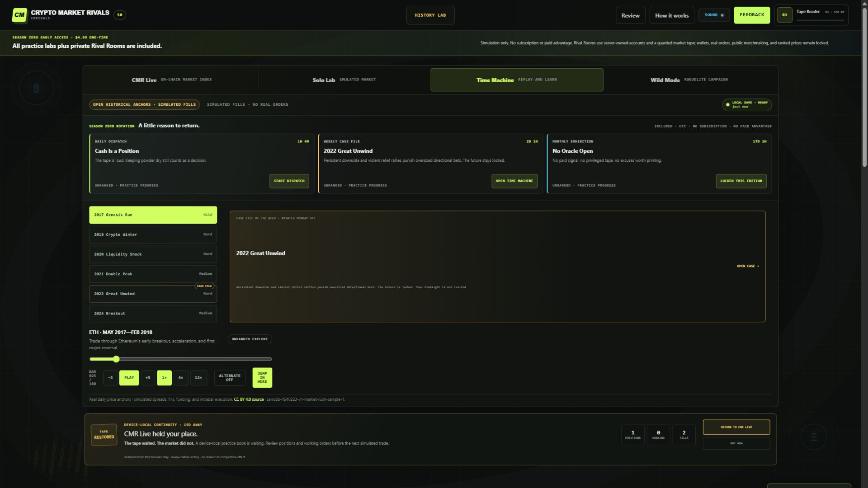Click the replay timeline slider track
868x488 pixels.
(x=180, y=359)
